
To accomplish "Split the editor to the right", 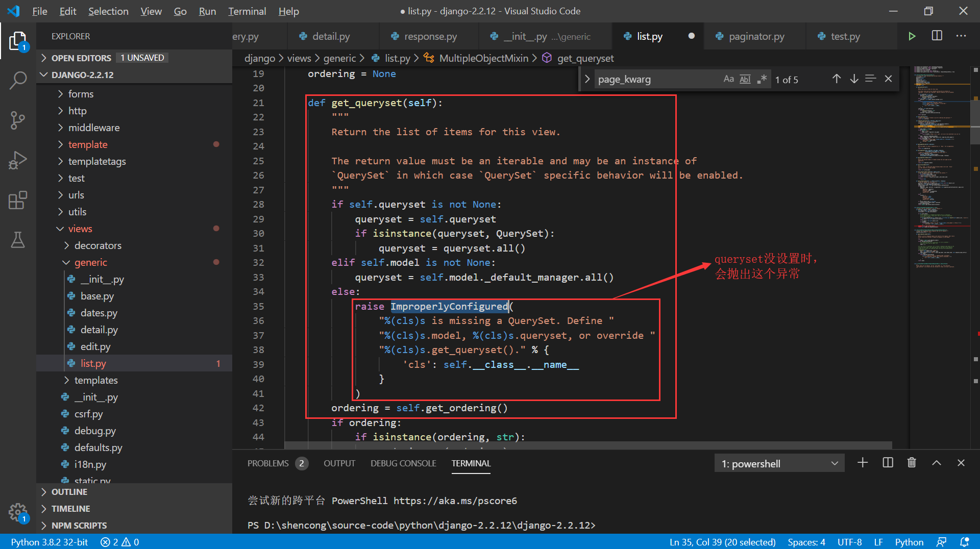I will 937,36.
